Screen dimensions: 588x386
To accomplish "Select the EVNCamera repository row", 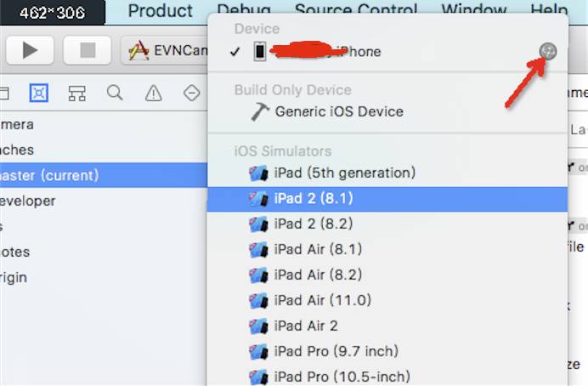I will [104, 124].
